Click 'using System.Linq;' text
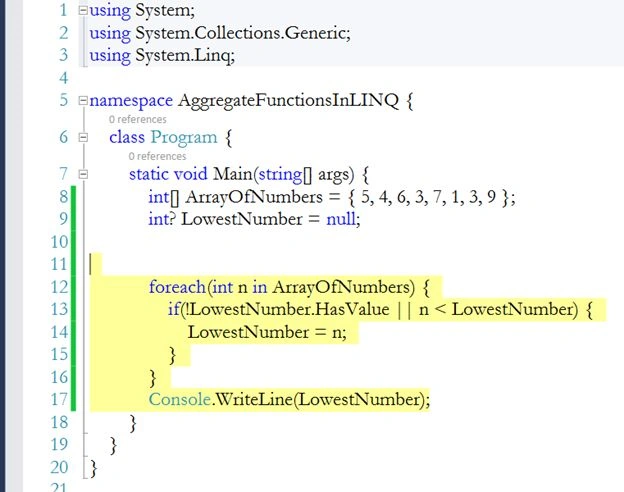 162,56
